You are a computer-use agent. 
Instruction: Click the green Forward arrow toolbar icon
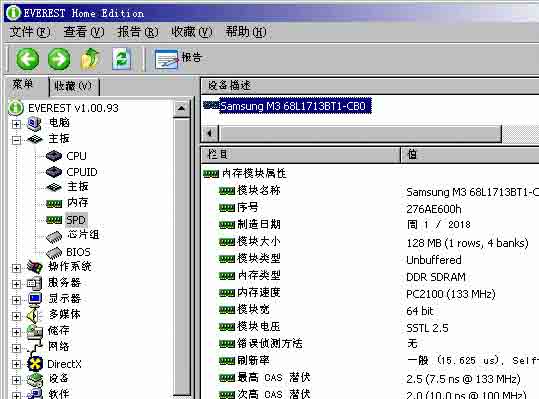pyautogui.click(x=59, y=59)
